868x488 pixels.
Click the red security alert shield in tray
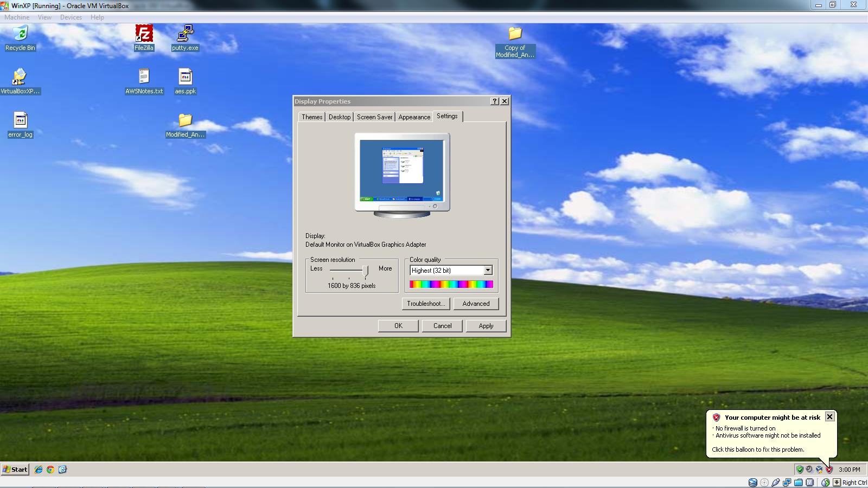click(x=829, y=470)
